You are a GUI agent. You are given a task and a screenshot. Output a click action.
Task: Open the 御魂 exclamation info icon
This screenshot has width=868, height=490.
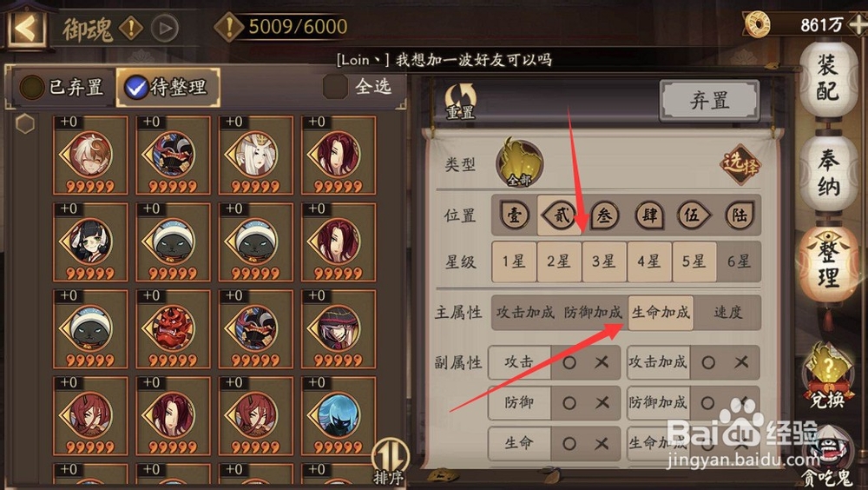click(x=131, y=29)
